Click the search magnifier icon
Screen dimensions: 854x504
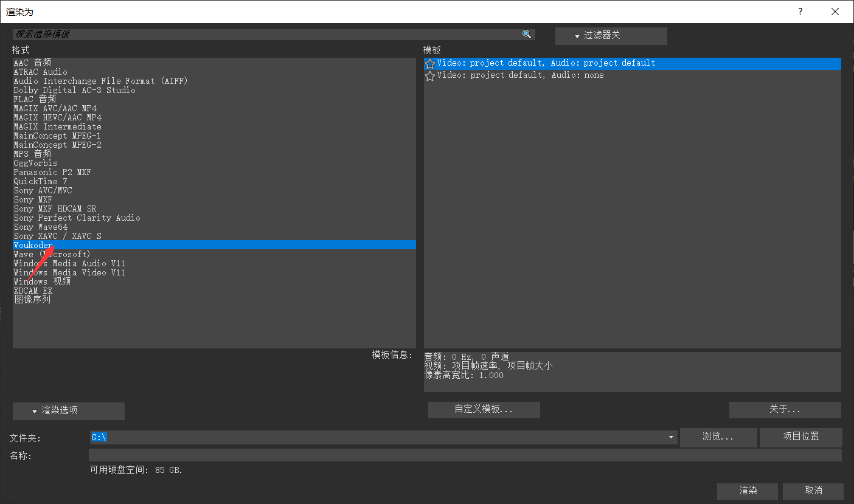tap(527, 35)
